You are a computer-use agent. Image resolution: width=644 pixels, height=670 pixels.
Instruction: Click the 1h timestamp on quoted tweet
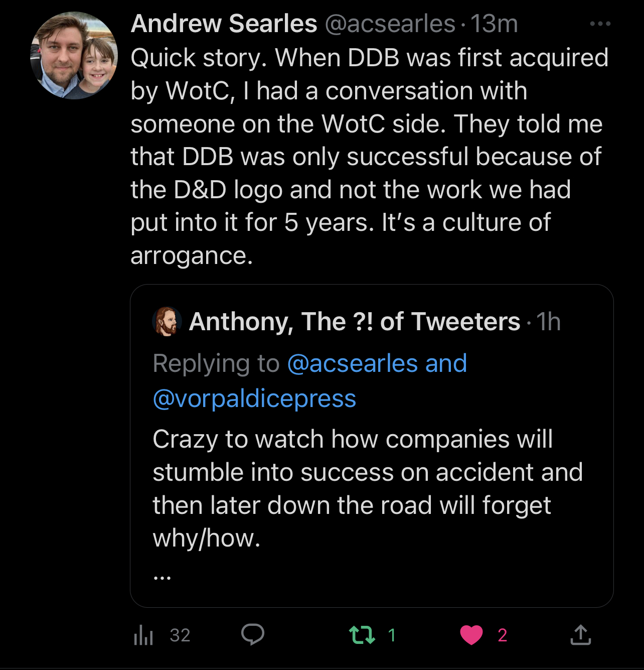point(548,322)
